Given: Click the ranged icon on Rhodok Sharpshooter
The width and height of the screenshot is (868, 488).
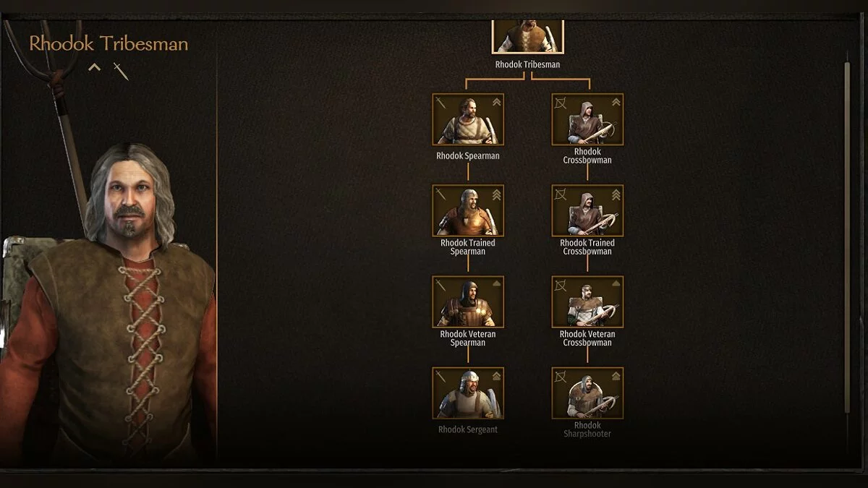Looking at the screenshot, I should click(x=560, y=376).
